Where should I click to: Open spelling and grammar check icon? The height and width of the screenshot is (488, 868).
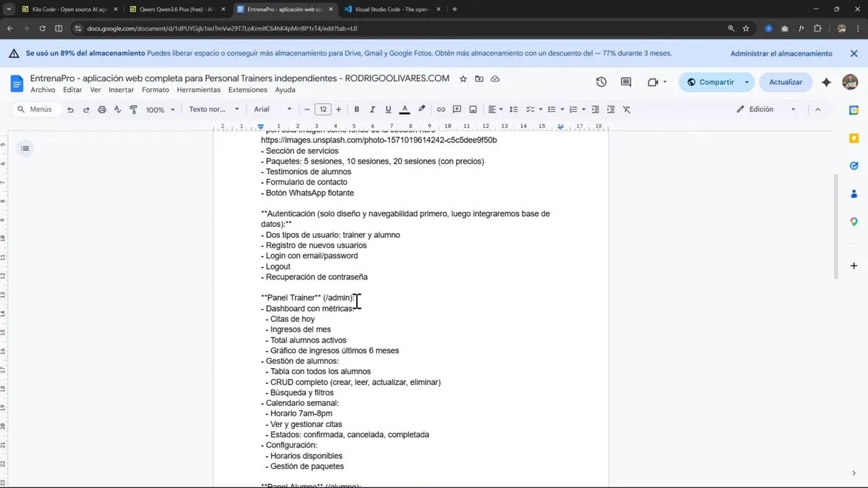[x=117, y=109]
